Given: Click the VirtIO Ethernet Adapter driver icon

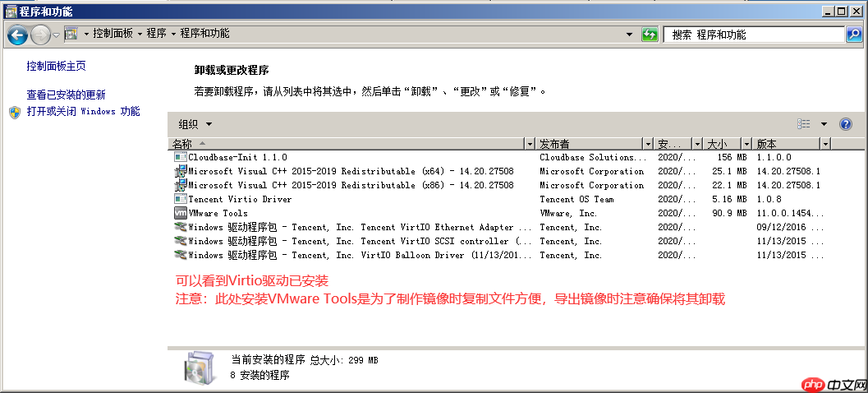Looking at the screenshot, I should point(181,227).
